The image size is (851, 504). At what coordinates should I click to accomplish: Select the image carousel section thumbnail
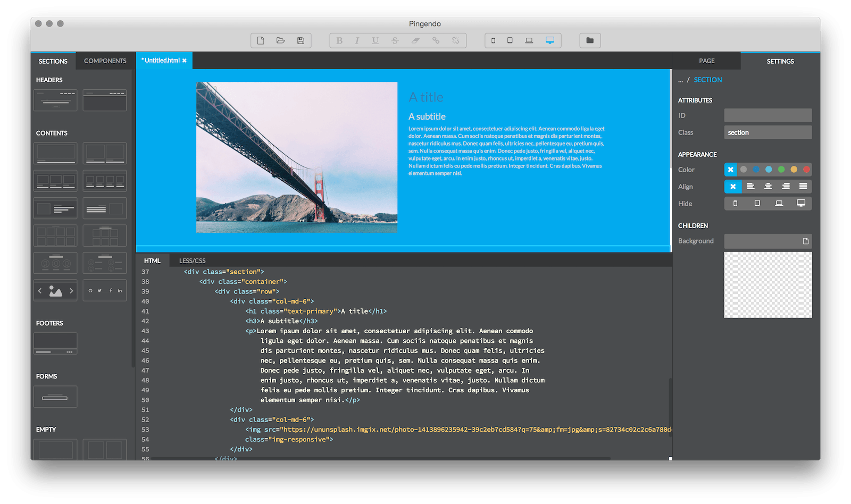55,291
